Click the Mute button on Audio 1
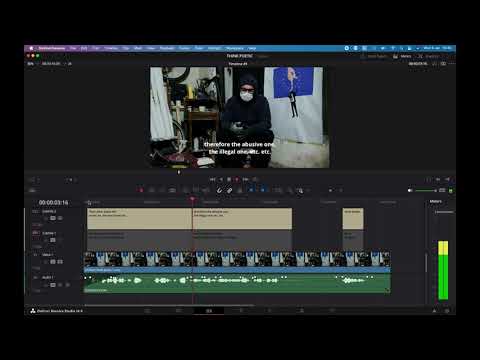 (x=68, y=285)
